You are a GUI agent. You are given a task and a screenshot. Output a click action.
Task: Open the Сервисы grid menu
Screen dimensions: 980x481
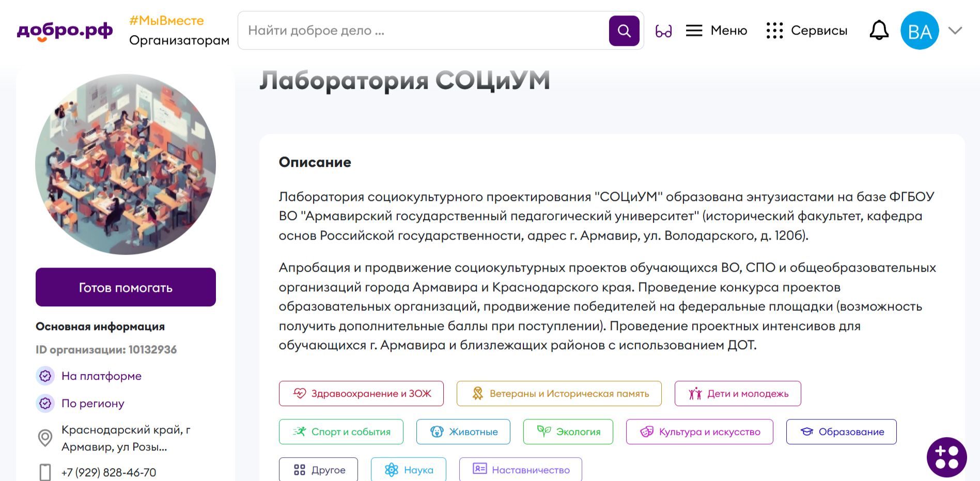click(806, 30)
